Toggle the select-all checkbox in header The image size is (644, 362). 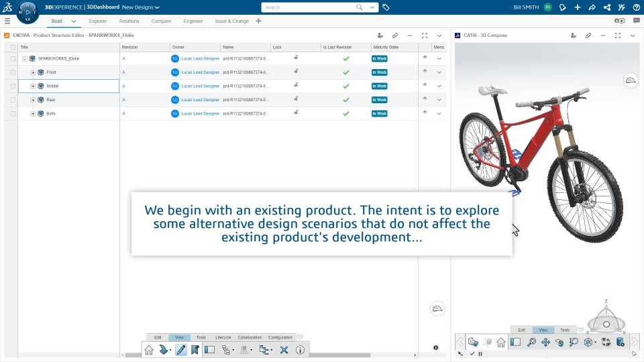pos(13,47)
